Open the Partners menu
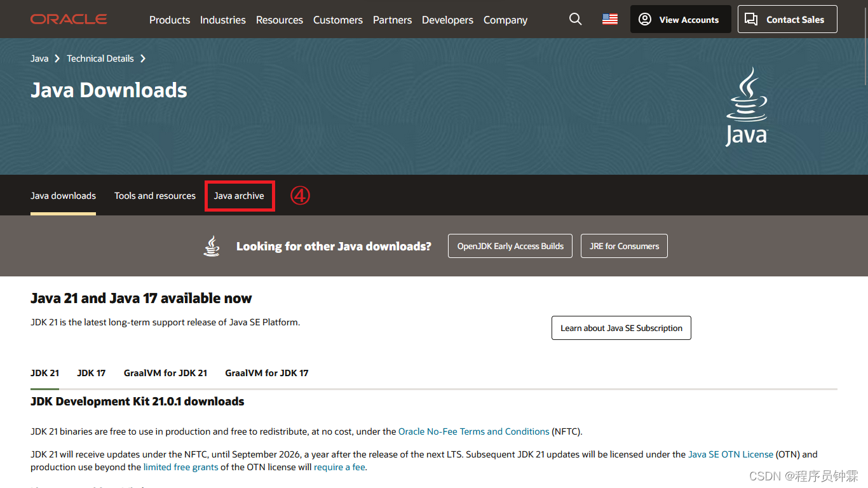Image resolution: width=868 pixels, height=488 pixels. (392, 20)
